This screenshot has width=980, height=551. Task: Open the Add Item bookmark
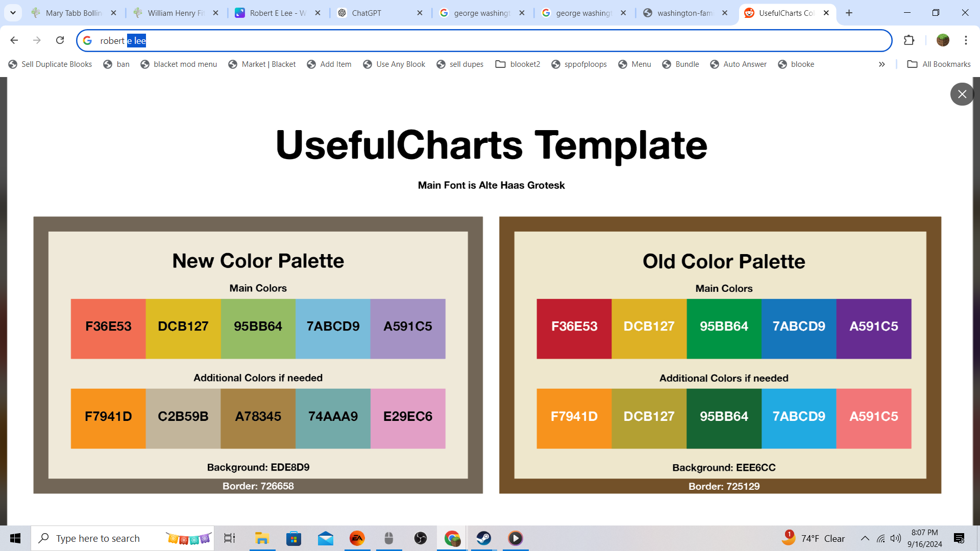[329, 64]
